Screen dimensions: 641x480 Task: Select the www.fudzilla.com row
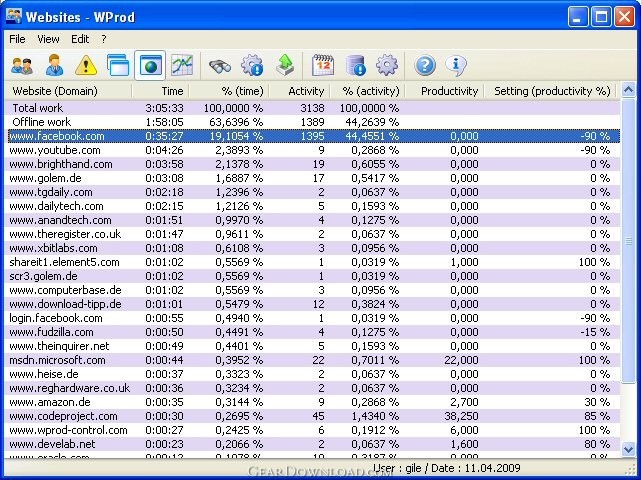click(x=313, y=332)
